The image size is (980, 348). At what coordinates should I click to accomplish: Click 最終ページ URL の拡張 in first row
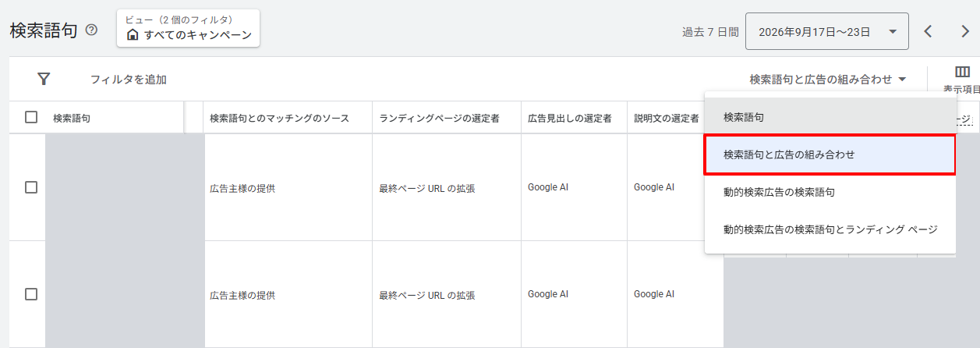point(427,188)
